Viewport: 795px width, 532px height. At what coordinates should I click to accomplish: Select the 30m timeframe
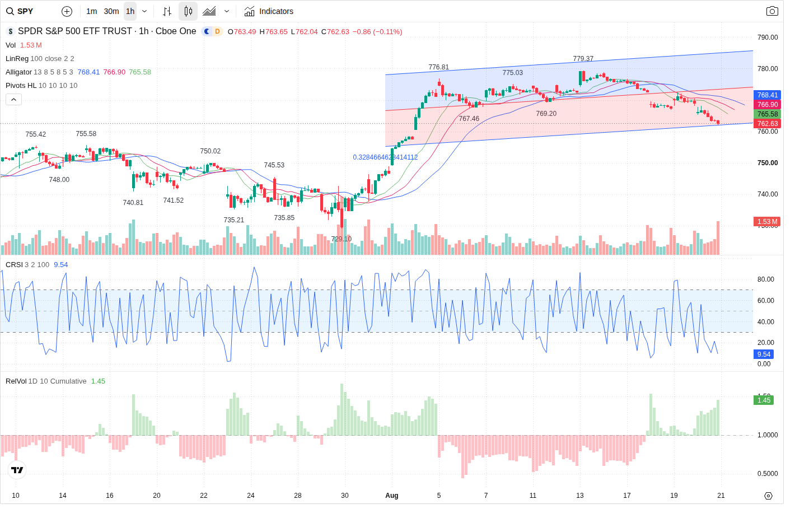(111, 11)
